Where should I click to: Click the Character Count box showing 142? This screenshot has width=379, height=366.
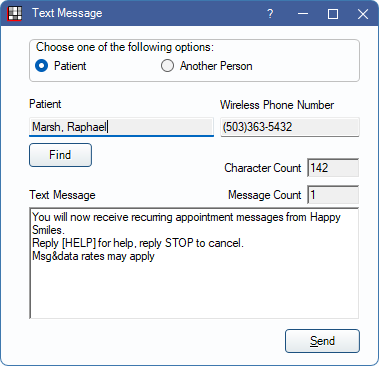(x=333, y=168)
